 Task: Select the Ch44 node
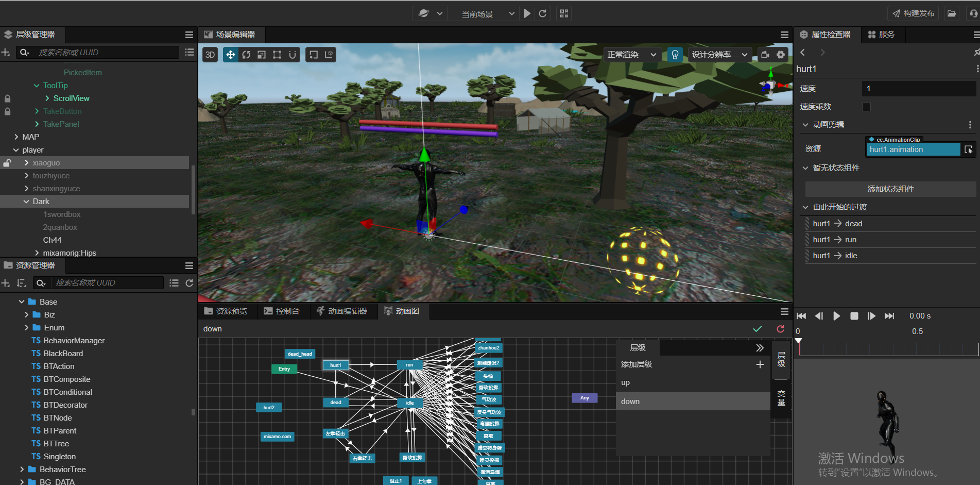click(52, 240)
